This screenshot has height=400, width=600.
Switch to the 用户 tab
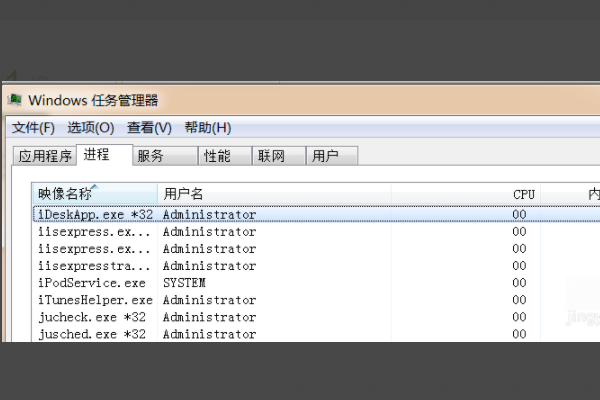click(325, 156)
